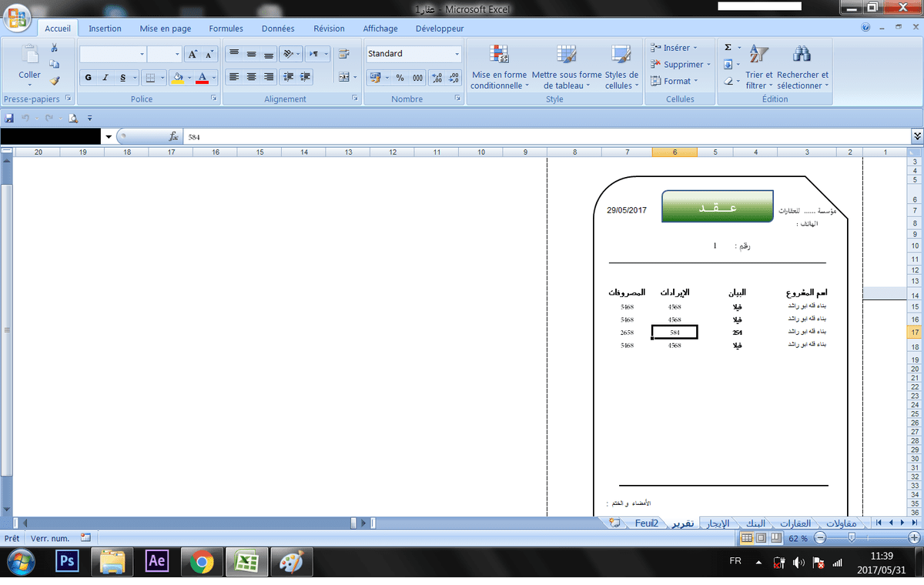Toggle bold formatting with the G button
The height and width of the screenshot is (585, 924).
(x=88, y=78)
